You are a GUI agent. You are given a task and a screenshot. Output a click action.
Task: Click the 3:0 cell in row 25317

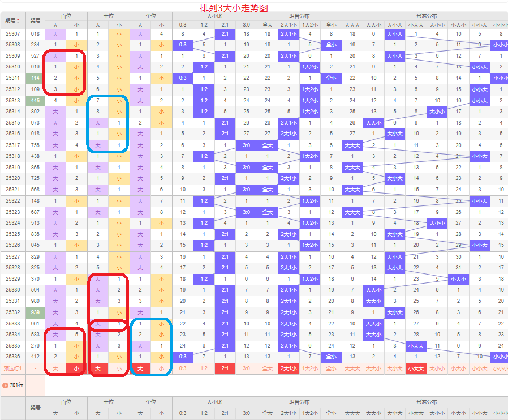coord(246,145)
